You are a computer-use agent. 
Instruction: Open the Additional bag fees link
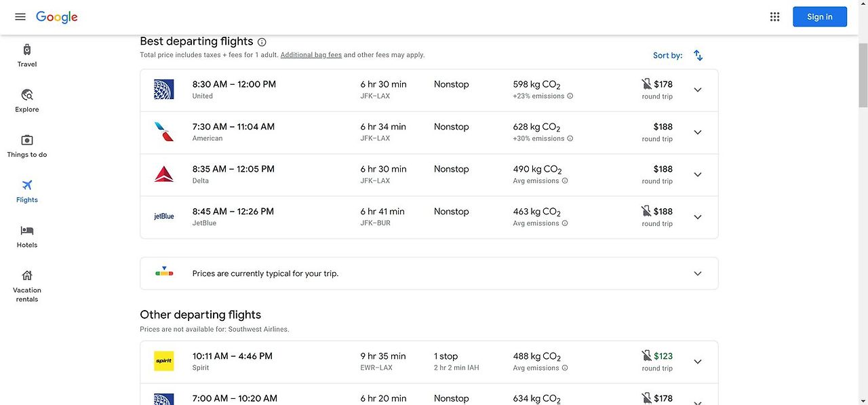[x=311, y=55]
